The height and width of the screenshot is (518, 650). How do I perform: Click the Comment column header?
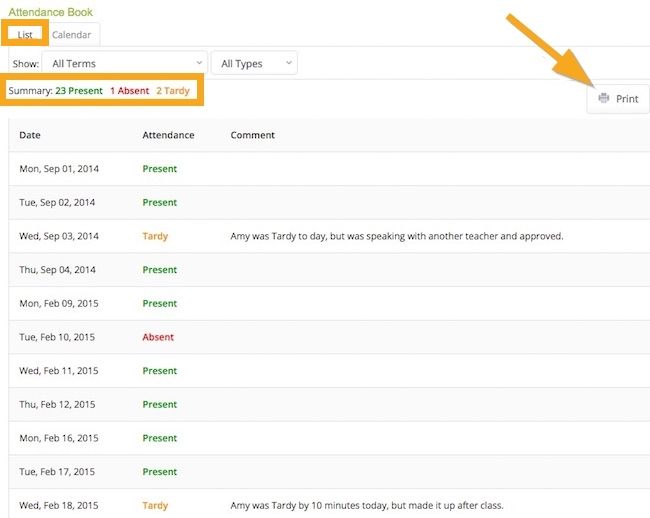click(252, 135)
